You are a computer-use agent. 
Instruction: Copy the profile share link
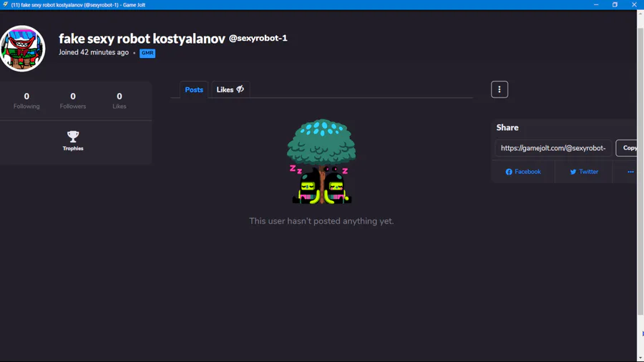coord(628,148)
